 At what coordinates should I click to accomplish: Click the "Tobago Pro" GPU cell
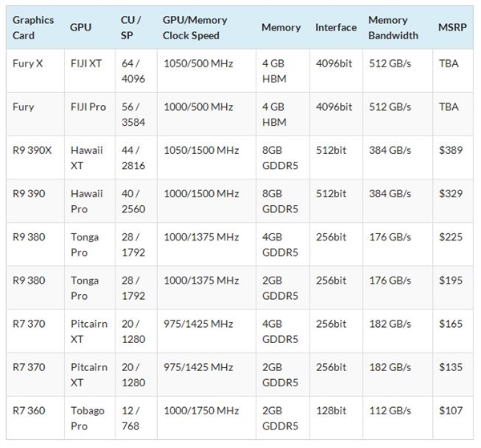coord(87,418)
